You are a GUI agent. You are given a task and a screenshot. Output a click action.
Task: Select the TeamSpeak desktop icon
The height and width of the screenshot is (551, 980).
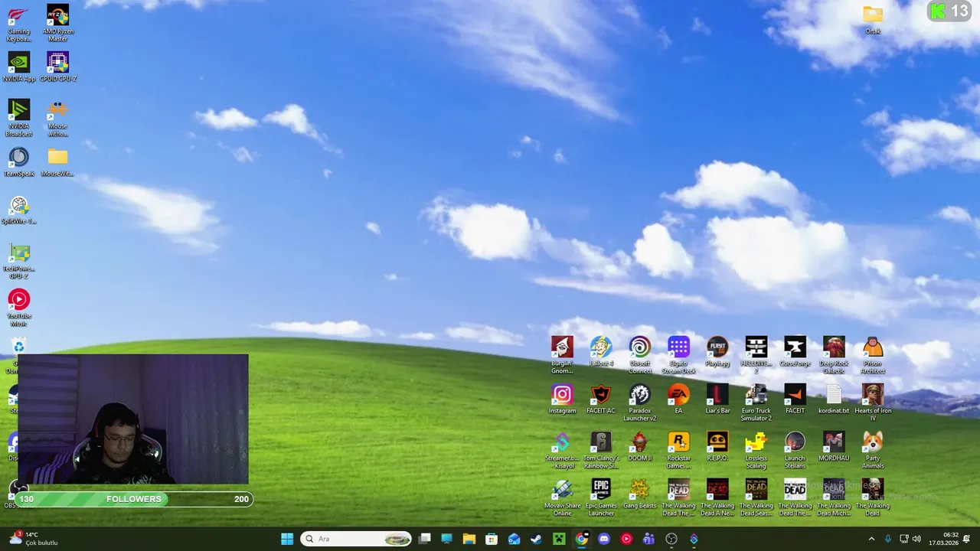(x=18, y=162)
